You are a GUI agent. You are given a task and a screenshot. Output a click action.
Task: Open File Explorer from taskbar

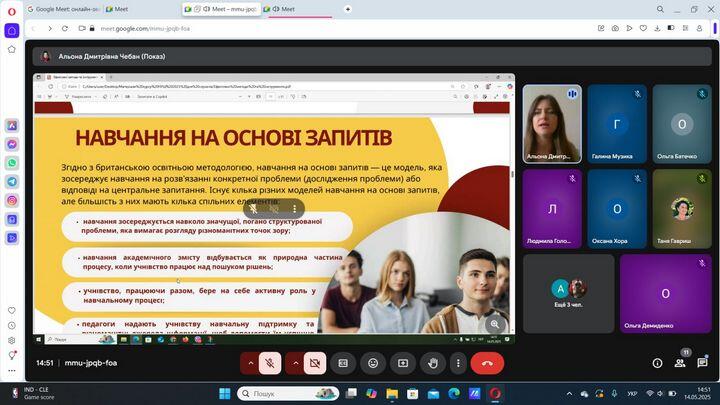click(392, 394)
